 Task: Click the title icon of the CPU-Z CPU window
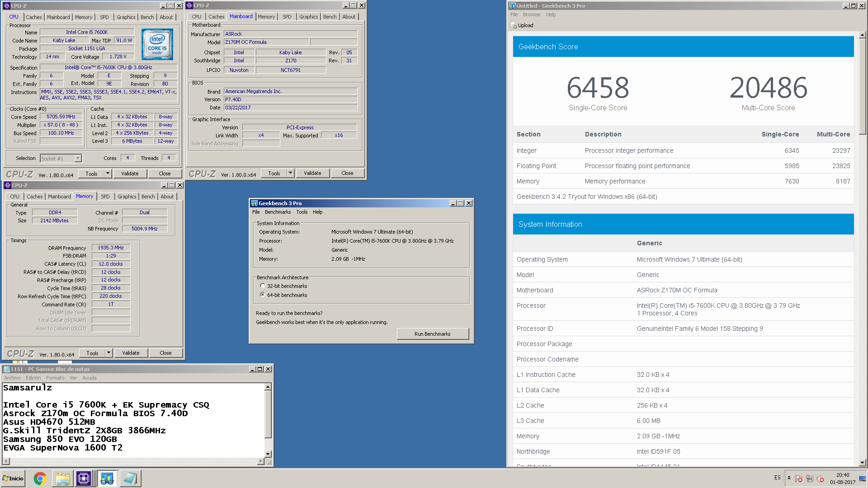pos(7,6)
